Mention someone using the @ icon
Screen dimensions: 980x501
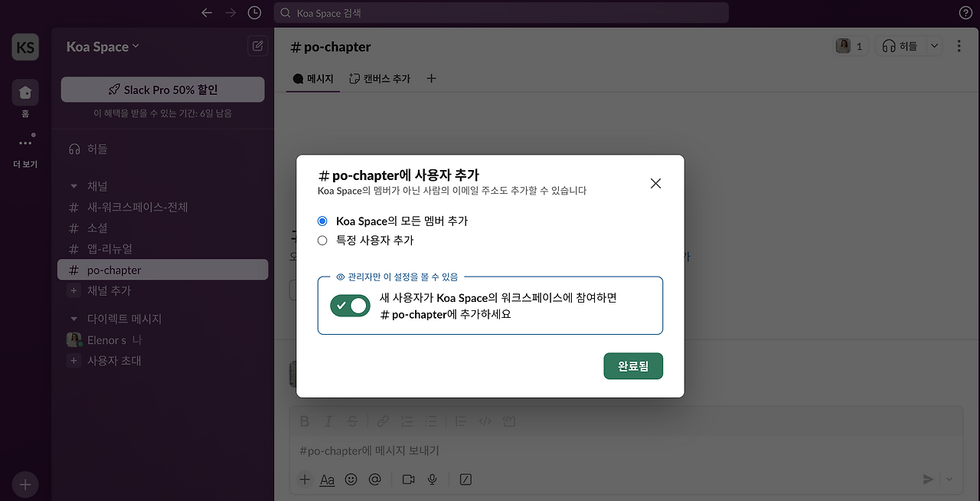coord(374,479)
